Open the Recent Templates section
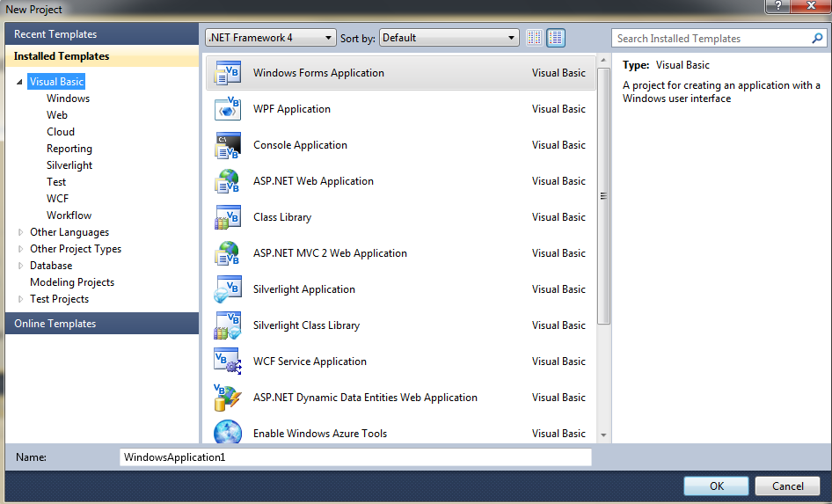 click(x=102, y=34)
